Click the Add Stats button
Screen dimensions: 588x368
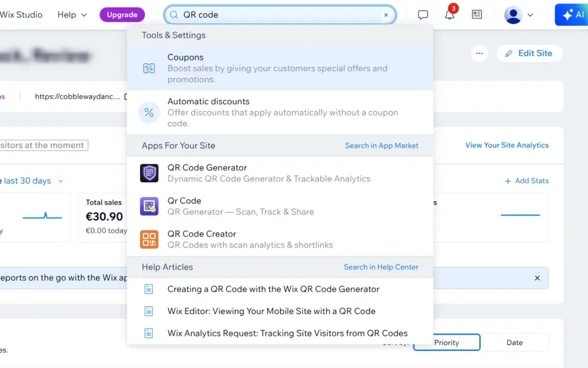[527, 181]
